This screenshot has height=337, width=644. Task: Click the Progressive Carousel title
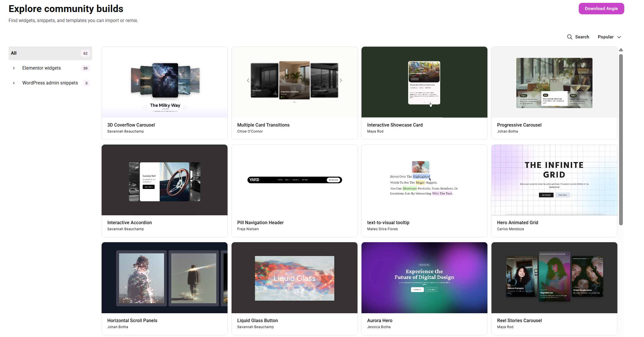point(519,125)
